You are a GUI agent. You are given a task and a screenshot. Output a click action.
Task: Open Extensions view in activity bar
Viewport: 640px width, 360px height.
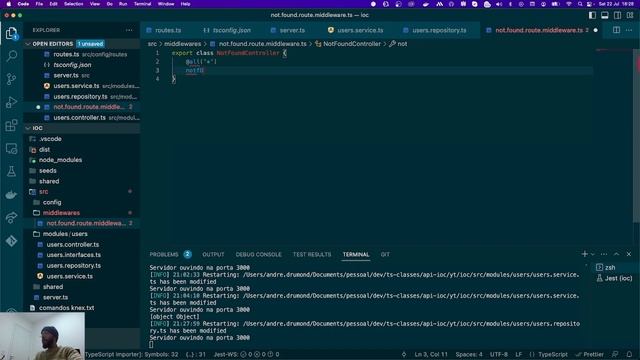click(11, 125)
